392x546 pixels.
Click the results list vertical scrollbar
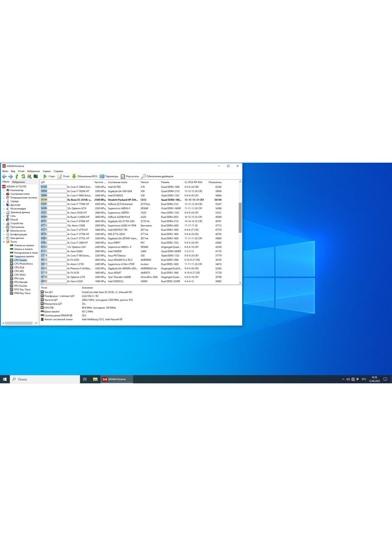tap(240, 218)
